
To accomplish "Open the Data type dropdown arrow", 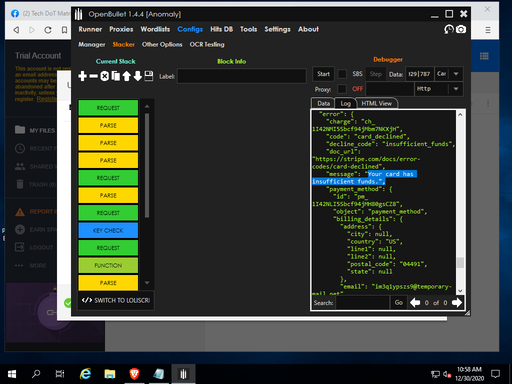I will click(x=456, y=74).
